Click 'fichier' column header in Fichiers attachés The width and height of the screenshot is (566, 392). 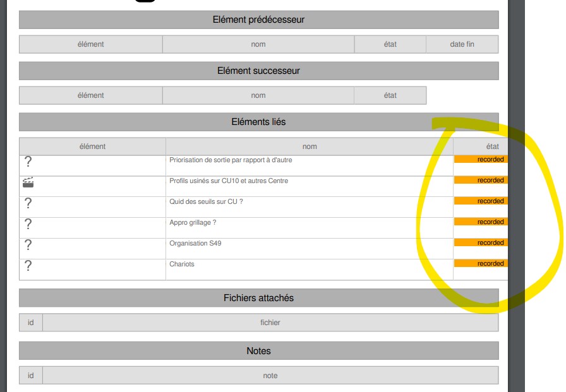[270, 323]
